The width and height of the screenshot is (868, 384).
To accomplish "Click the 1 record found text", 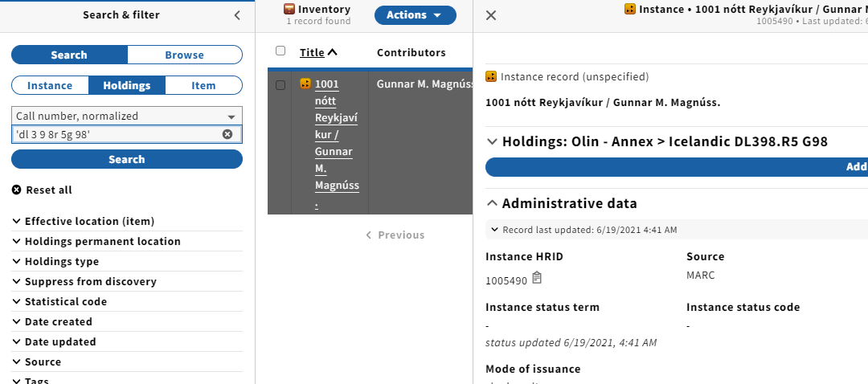I will click(x=318, y=21).
